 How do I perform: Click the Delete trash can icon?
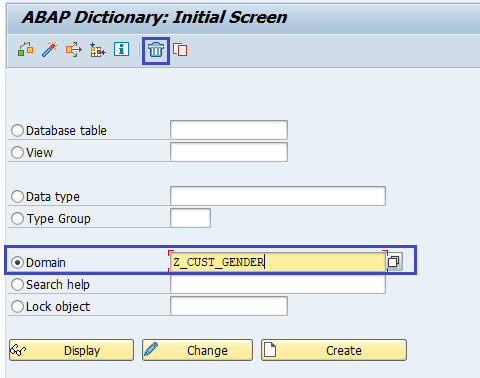(x=156, y=50)
